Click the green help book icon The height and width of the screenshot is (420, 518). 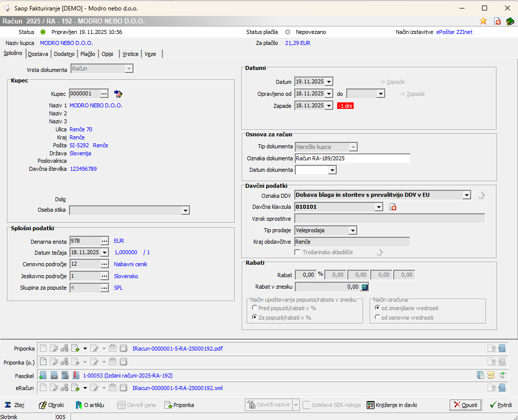(x=510, y=21)
